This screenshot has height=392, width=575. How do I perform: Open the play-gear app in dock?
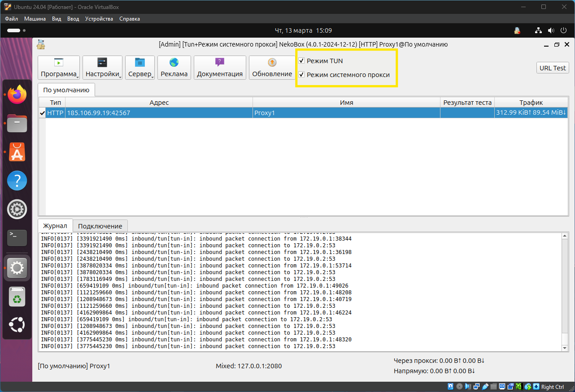(x=17, y=209)
